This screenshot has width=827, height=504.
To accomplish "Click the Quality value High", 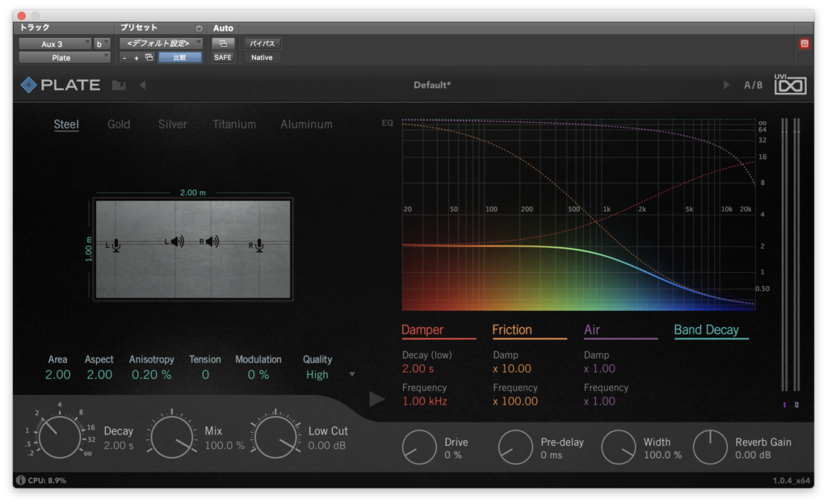I will pos(317,375).
